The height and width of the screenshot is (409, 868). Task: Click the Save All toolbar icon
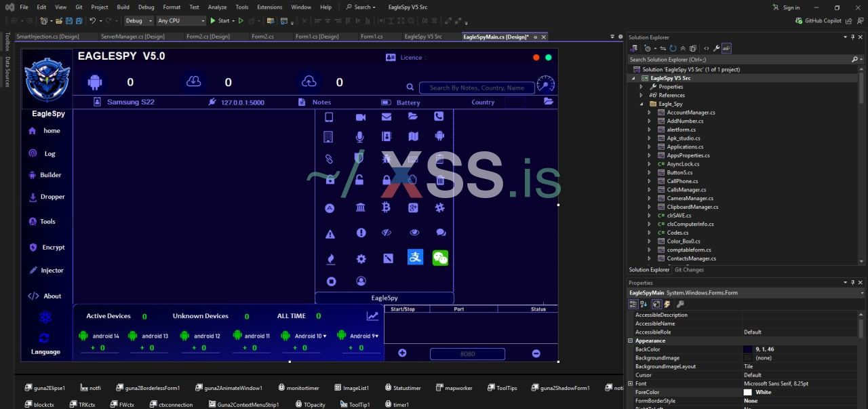(79, 21)
